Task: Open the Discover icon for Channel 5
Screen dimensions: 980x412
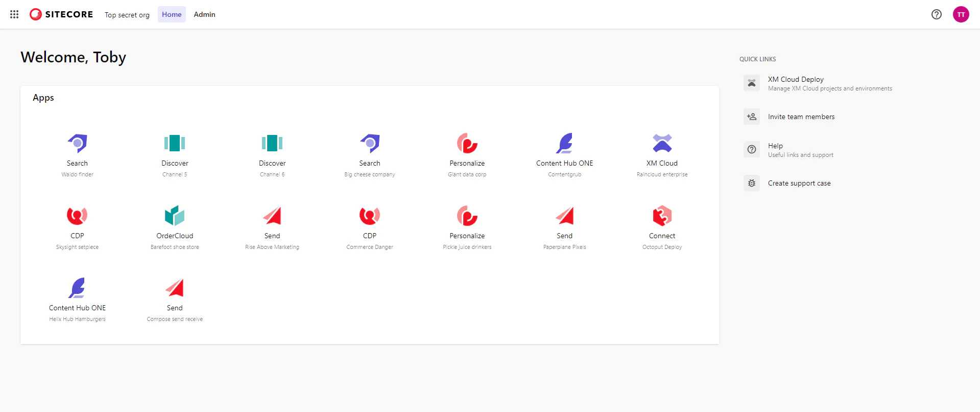Action: 175,143
